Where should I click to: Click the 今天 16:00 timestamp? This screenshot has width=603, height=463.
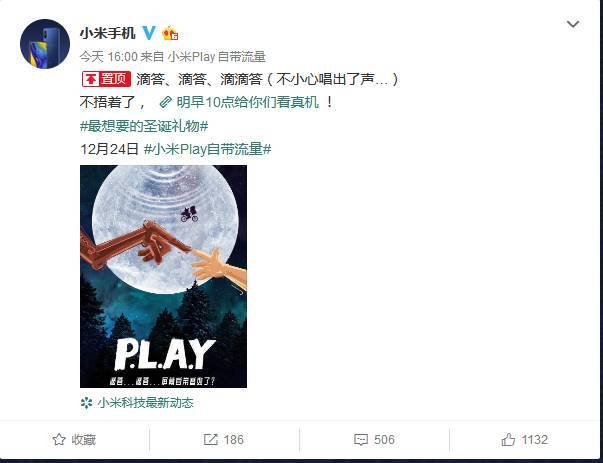109,57
